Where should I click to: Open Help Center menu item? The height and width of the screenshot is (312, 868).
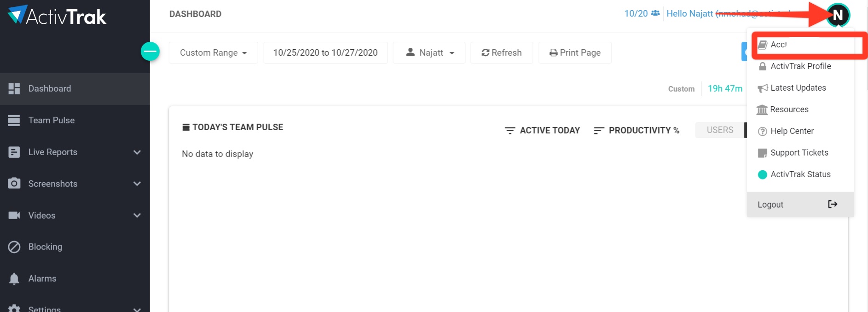(800, 131)
